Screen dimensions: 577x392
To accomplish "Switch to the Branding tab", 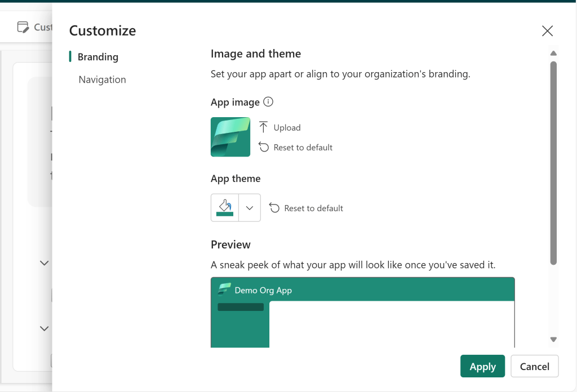I will click(x=97, y=57).
